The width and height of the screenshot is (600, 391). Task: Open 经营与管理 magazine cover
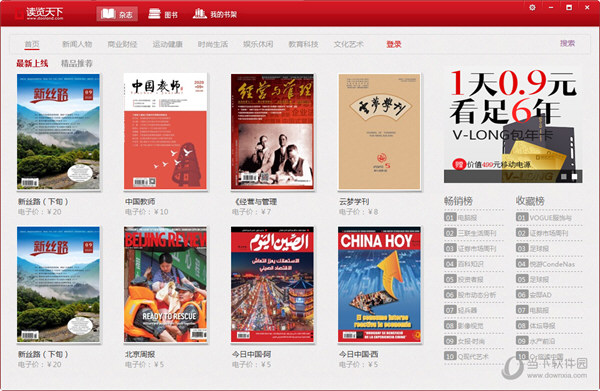[x=272, y=132]
